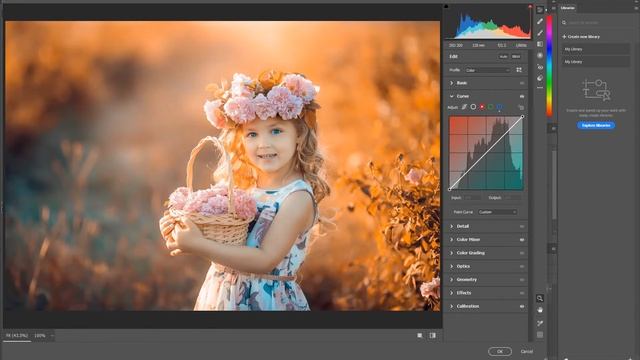640x360 pixels.
Task: Click the B&W conversion button
Action: [516, 57]
